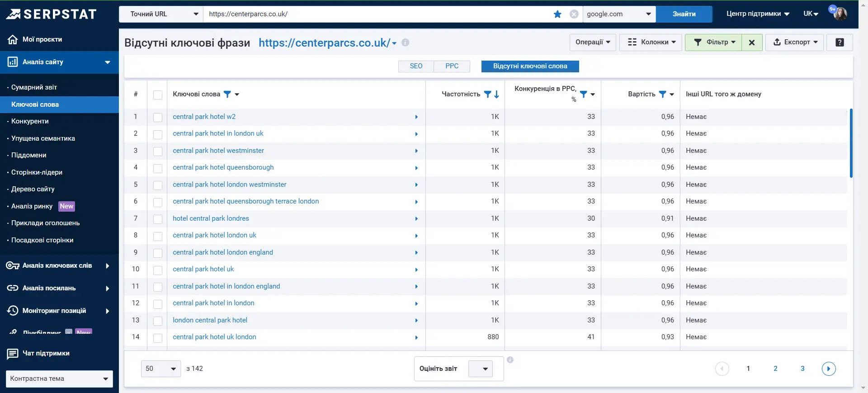This screenshot has width=868, height=393.
Task: Click the info icon next to the domain title
Action: coord(406,43)
